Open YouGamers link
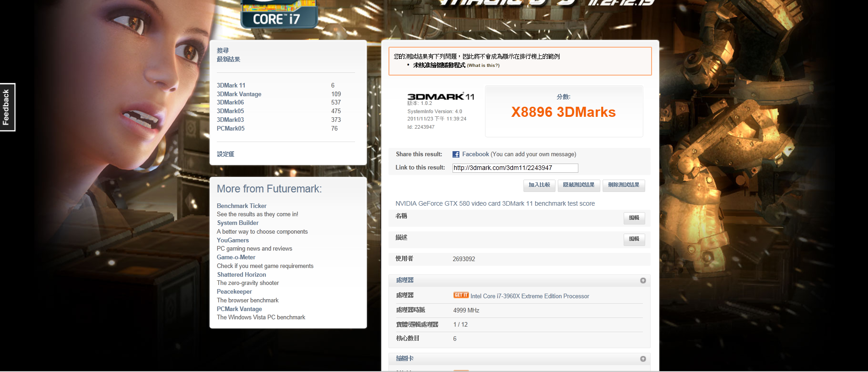 [x=233, y=240]
